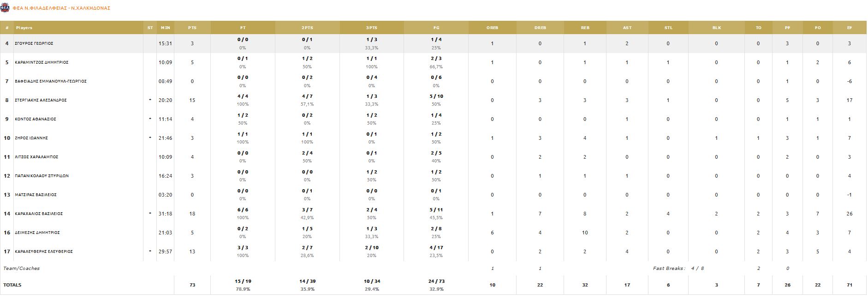Sort by the OREB column header
Image resolution: width=868 pixels, height=299 pixels.
(x=492, y=28)
